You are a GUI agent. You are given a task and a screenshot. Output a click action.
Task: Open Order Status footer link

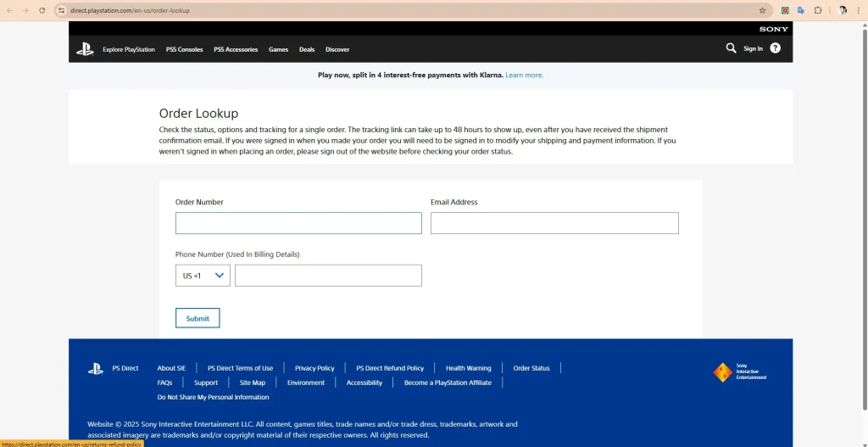tap(531, 368)
